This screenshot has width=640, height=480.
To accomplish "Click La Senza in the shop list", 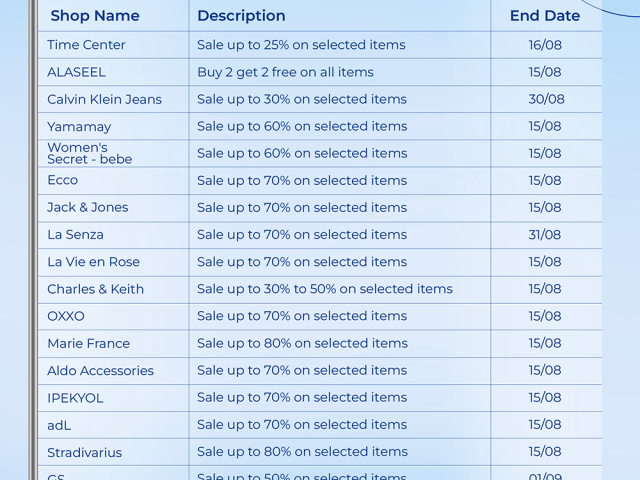I will (75, 235).
